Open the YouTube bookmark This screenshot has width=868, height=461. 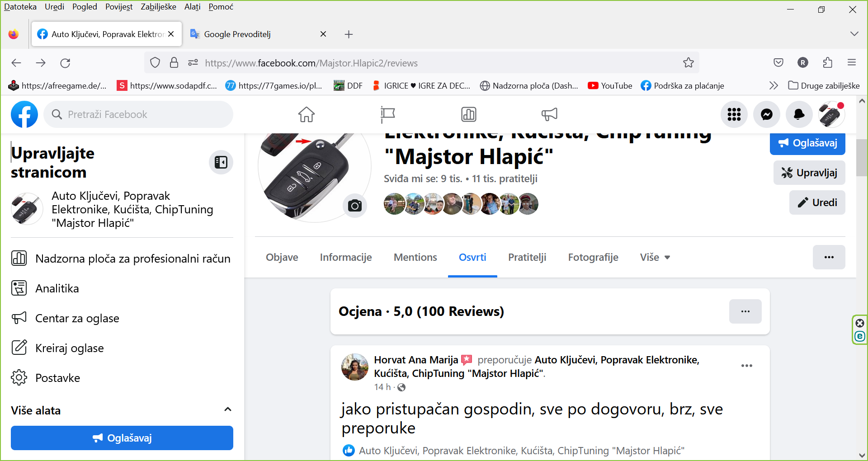pos(610,85)
